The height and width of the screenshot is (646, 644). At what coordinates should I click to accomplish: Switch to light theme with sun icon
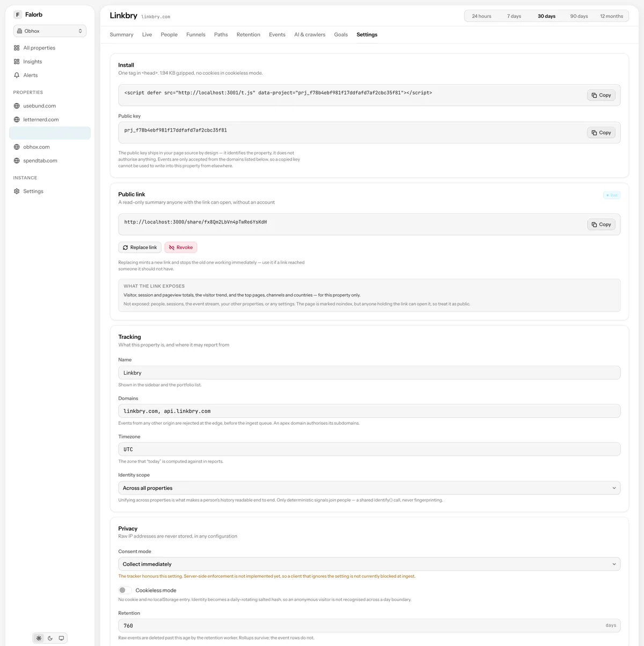[39, 638]
